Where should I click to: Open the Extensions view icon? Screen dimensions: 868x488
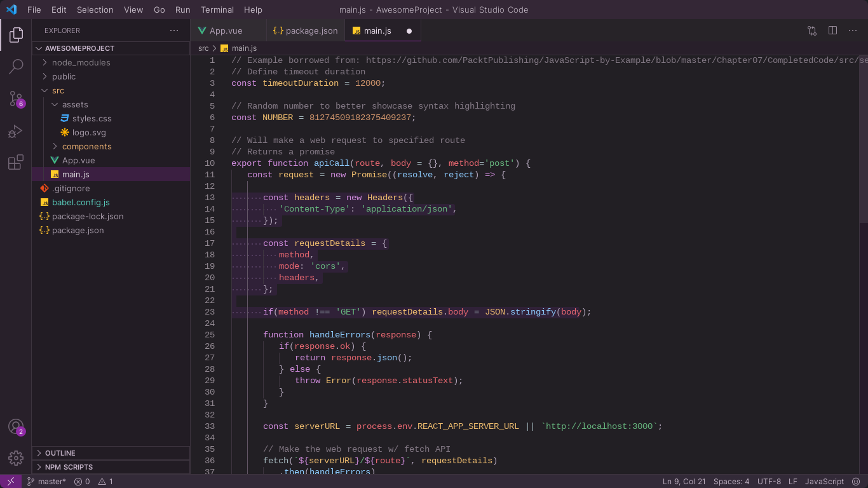coord(16,163)
